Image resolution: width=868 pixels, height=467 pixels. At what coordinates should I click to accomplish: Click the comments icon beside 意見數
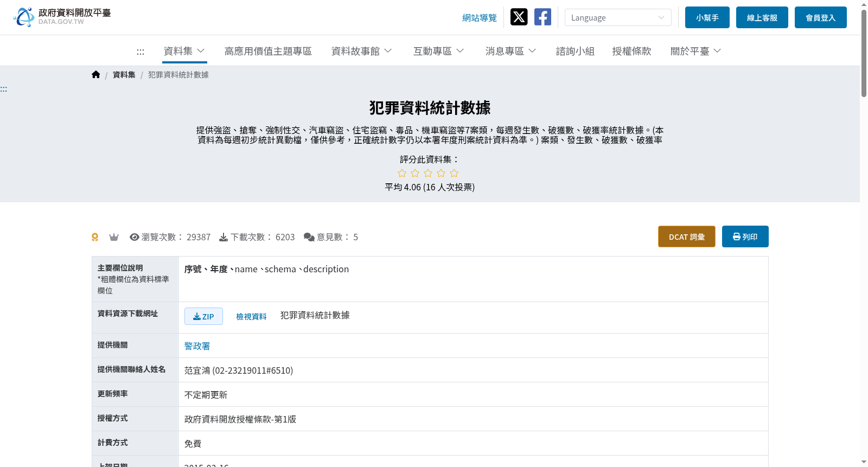click(309, 237)
